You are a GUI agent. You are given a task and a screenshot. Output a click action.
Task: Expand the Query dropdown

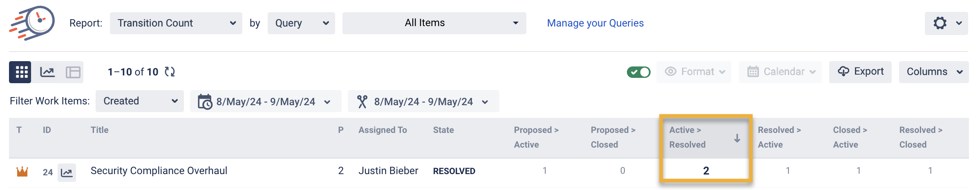pyautogui.click(x=301, y=23)
